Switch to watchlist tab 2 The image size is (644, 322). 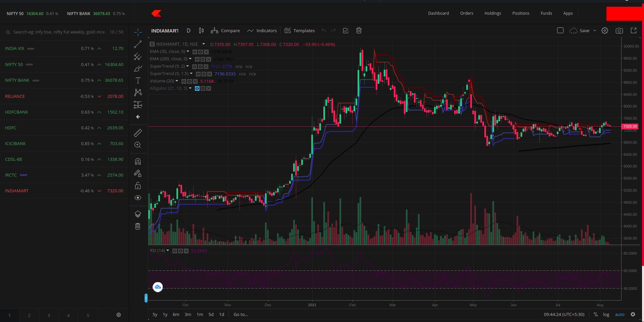pyautogui.click(x=29, y=315)
